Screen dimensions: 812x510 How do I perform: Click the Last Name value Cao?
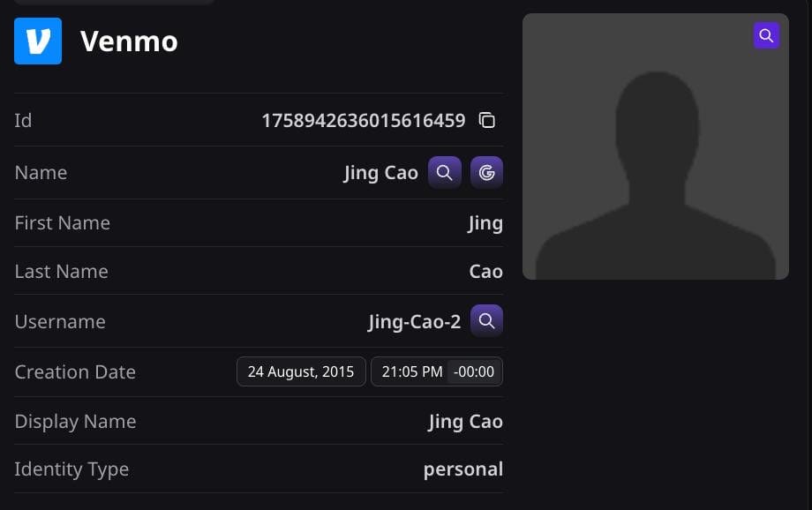pos(485,271)
